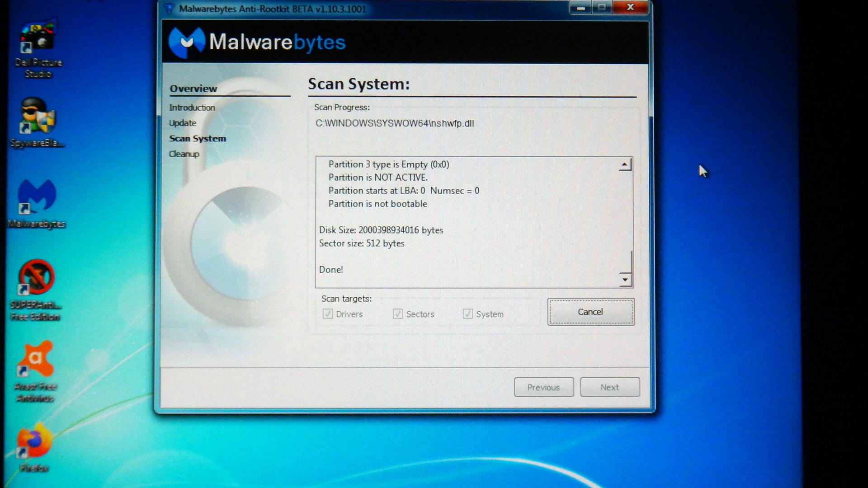Click the Previous button

click(x=544, y=387)
